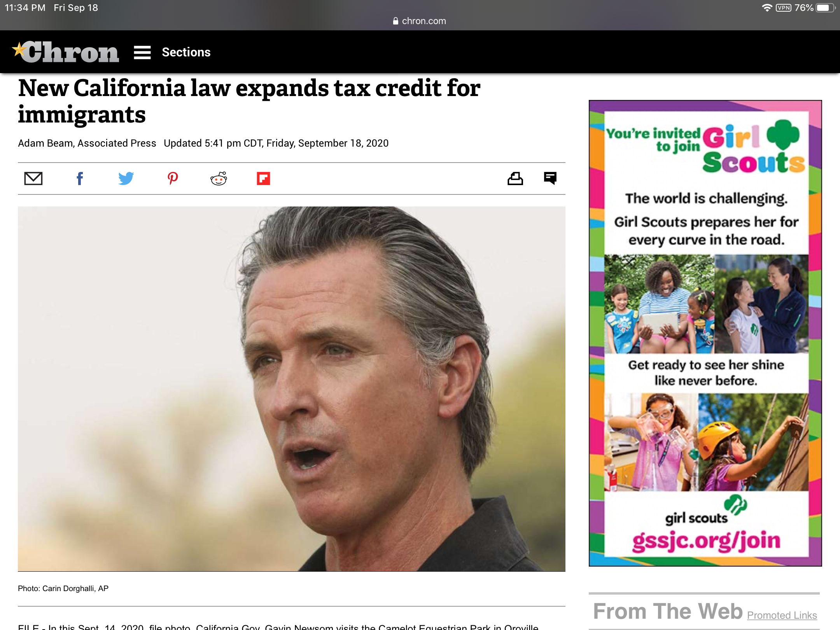Click gssjc.org/join in the ad
This screenshot has height=630, width=840.
[706, 541]
